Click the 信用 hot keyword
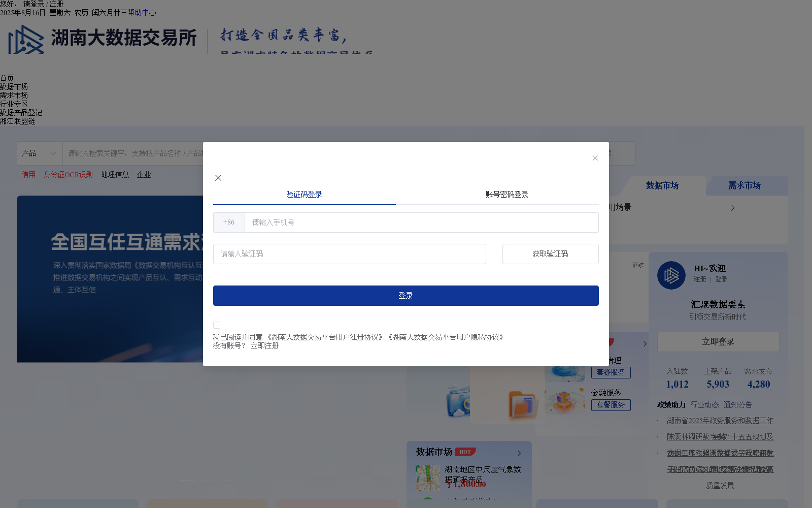 point(28,175)
